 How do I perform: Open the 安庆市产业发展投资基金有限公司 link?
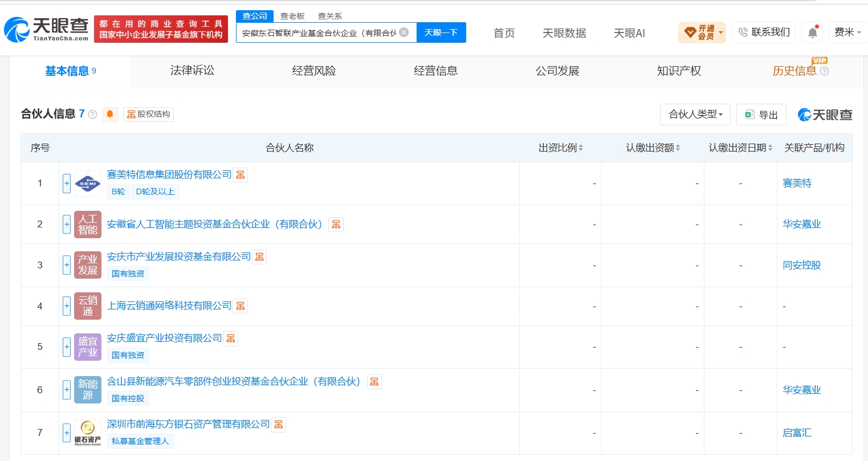coord(179,257)
